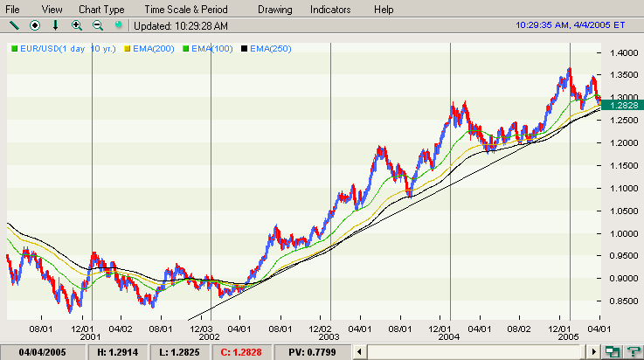The width and height of the screenshot is (644, 360).
Task: Open the View menu
Action: click(52, 10)
